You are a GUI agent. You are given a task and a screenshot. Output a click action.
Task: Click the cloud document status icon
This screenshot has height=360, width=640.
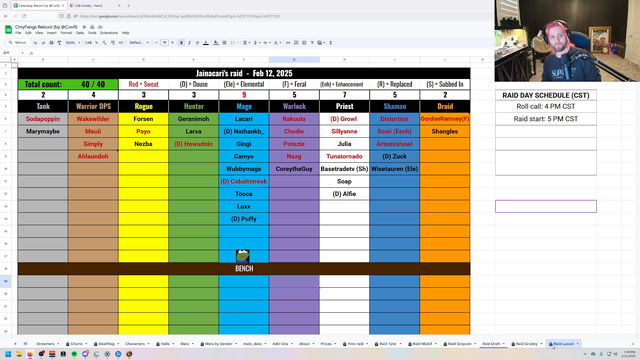(100, 27)
